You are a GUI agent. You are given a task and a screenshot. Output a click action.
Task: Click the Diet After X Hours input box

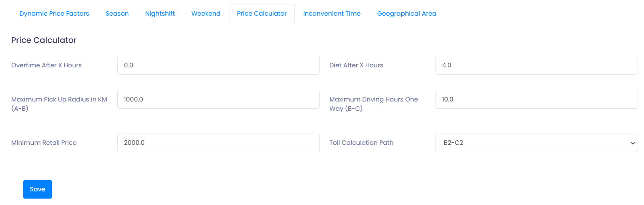click(x=536, y=65)
